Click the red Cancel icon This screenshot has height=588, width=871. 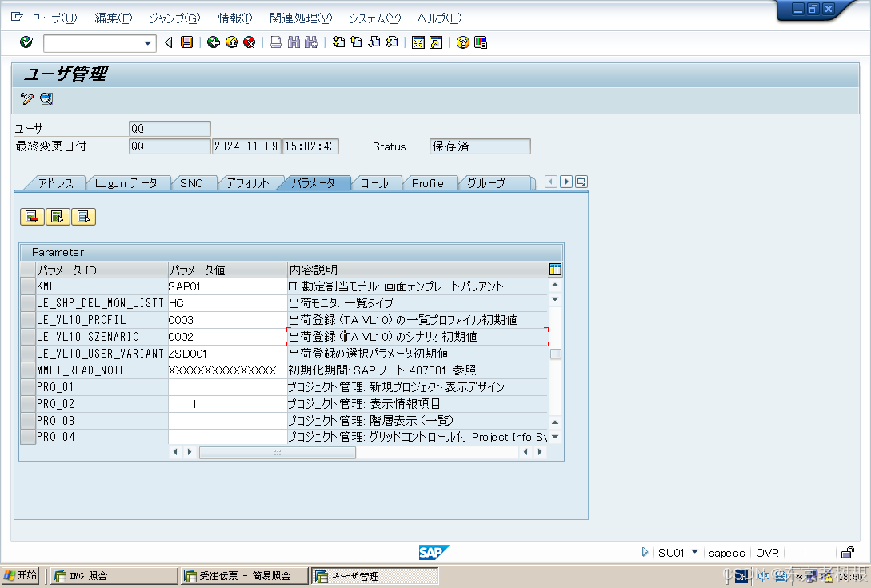tap(250, 42)
